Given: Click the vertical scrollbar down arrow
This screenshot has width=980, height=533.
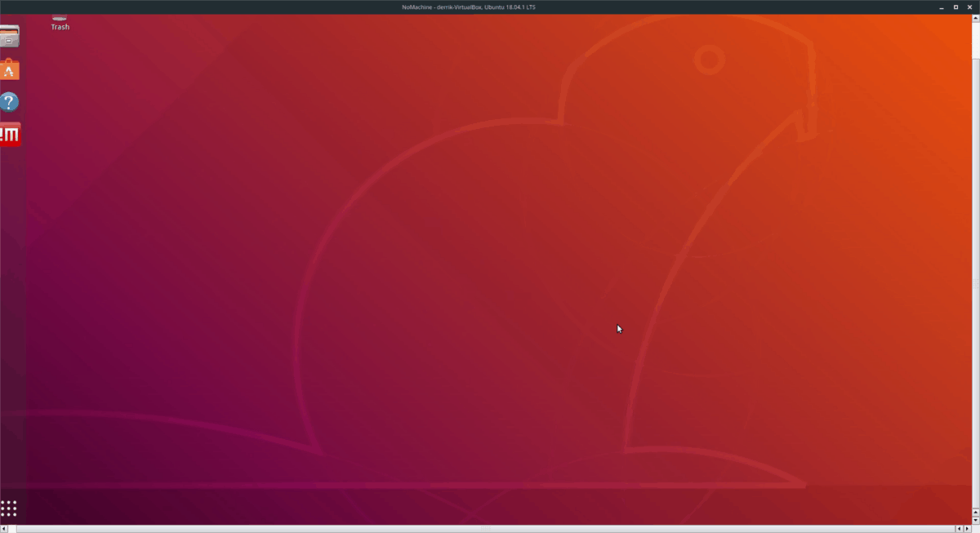Looking at the screenshot, I should tap(975, 520).
